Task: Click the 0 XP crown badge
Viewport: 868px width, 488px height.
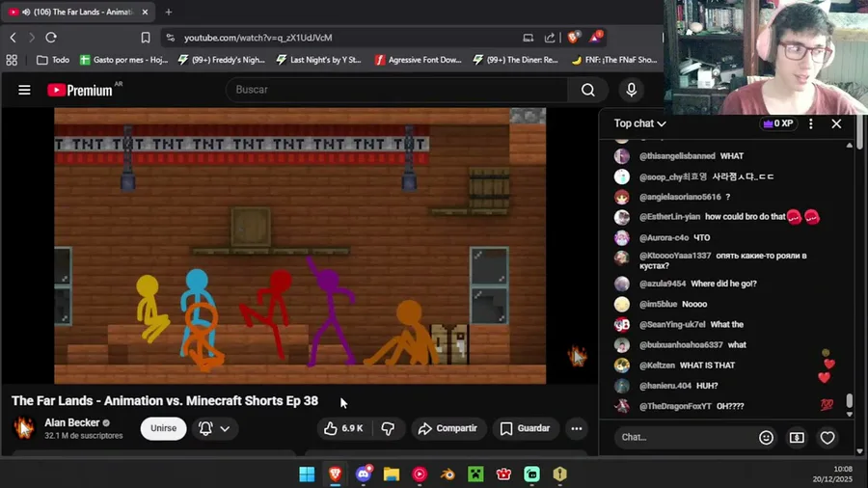Action: tap(777, 123)
